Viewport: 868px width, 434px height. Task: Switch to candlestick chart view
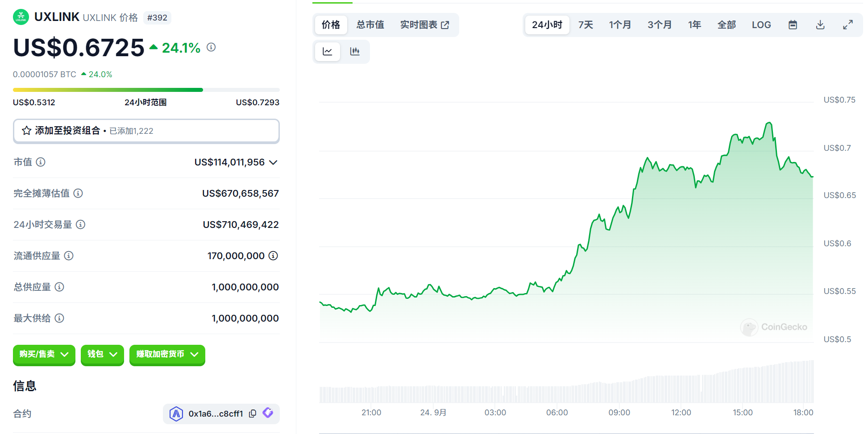point(355,52)
